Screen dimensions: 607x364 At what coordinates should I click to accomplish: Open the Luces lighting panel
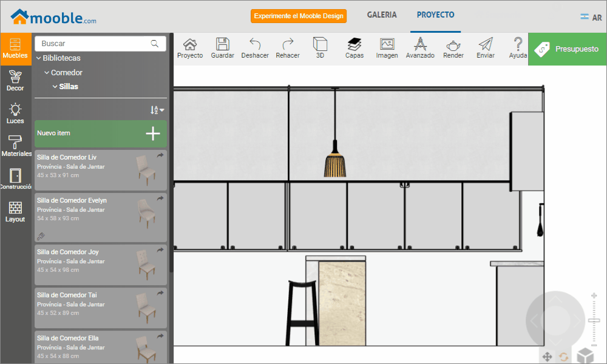(x=16, y=113)
